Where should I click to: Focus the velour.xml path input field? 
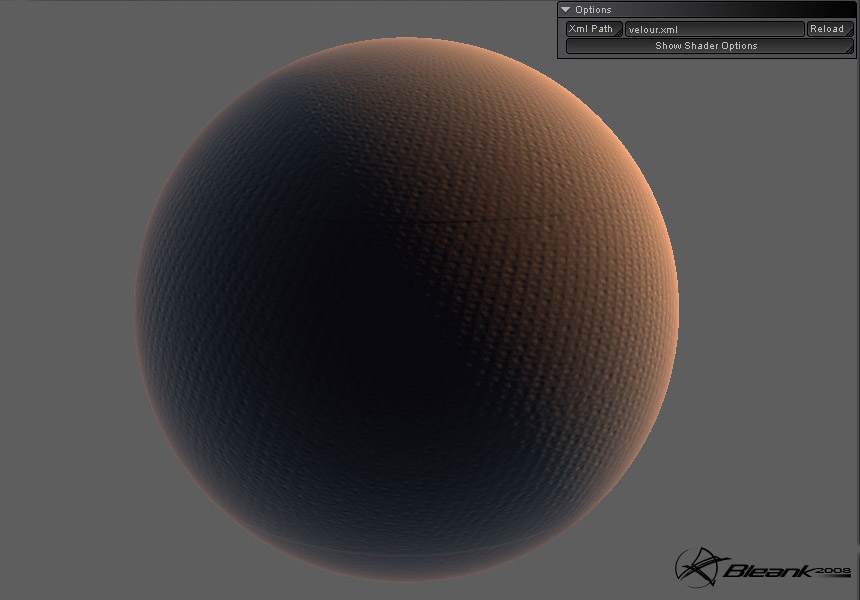pyautogui.click(x=715, y=29)
